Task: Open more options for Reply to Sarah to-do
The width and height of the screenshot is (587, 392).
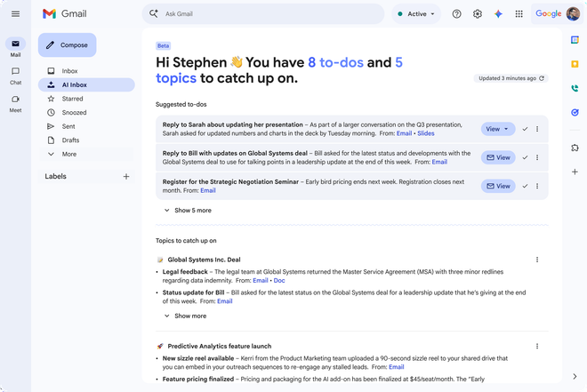Action: 537,129
